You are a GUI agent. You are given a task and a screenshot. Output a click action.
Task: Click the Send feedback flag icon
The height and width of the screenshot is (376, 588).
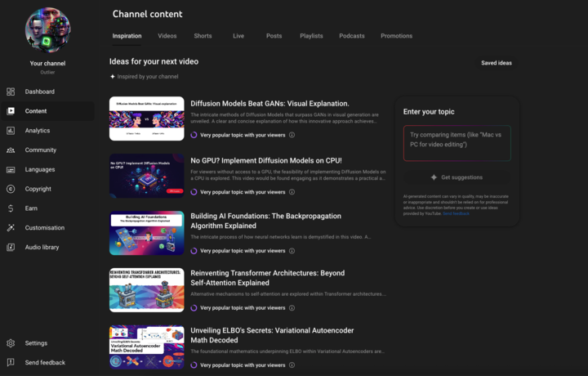[11, 362]
